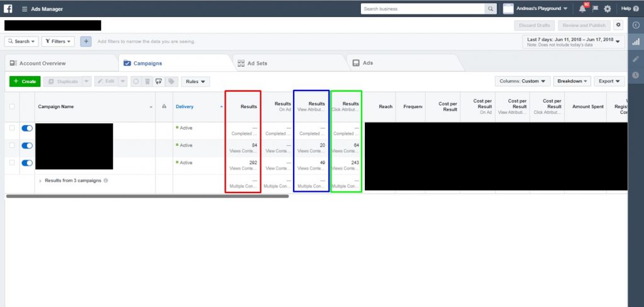Click Discard Drafts
This screenshot has width=644, height=307.
tap(535, 25)
